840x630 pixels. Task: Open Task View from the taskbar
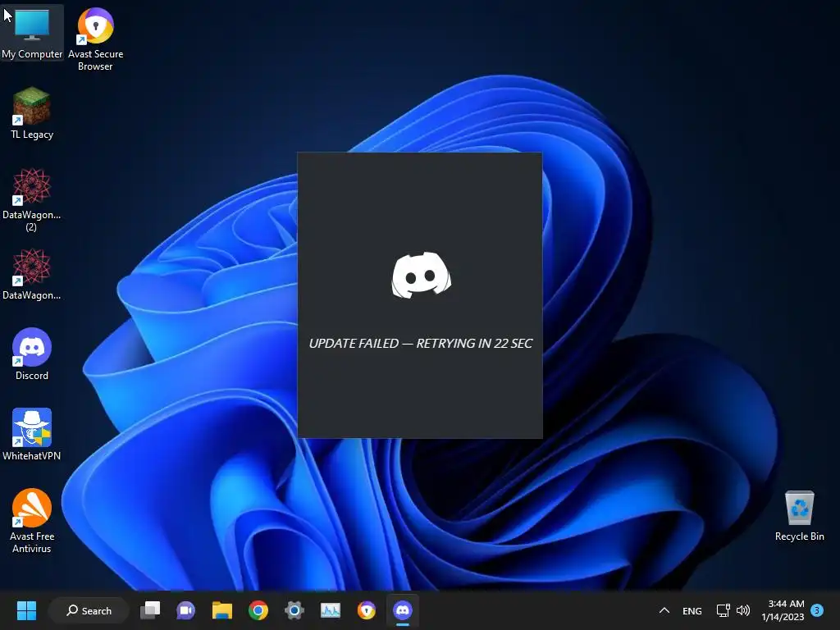[x=150, y=610]
